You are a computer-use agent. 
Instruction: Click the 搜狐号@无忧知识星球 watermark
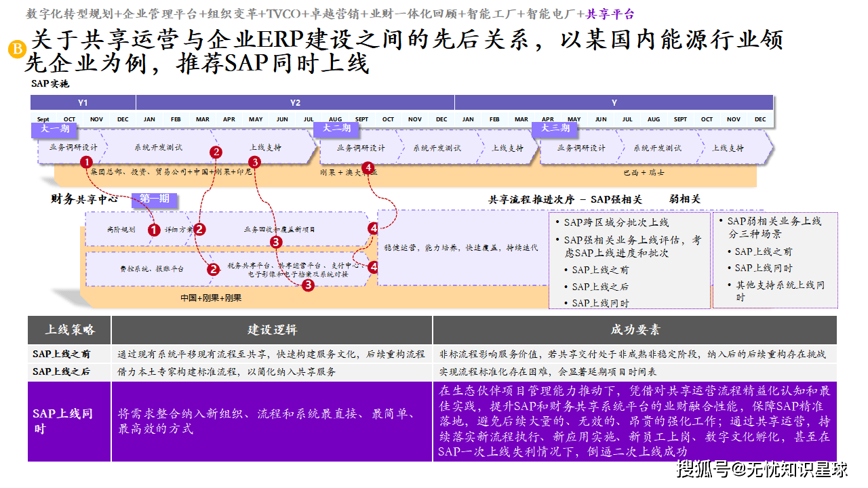(762, 468)
